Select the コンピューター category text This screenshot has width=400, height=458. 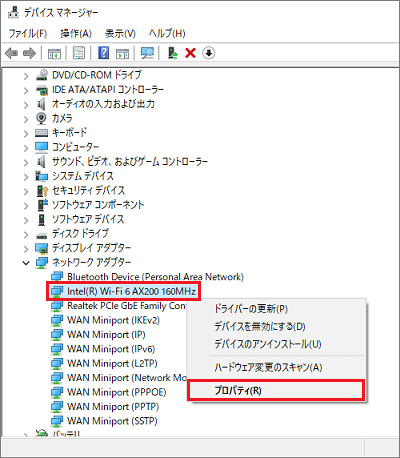76,147
